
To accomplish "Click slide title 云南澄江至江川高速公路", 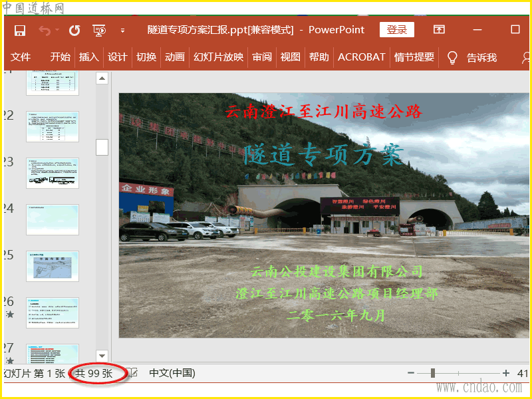I will tap(323, 112).
